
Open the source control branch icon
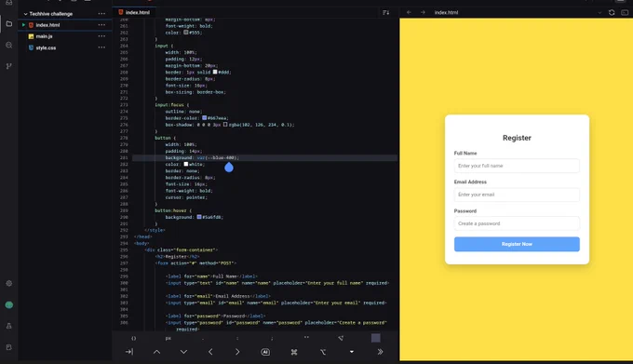coord(9,66)
